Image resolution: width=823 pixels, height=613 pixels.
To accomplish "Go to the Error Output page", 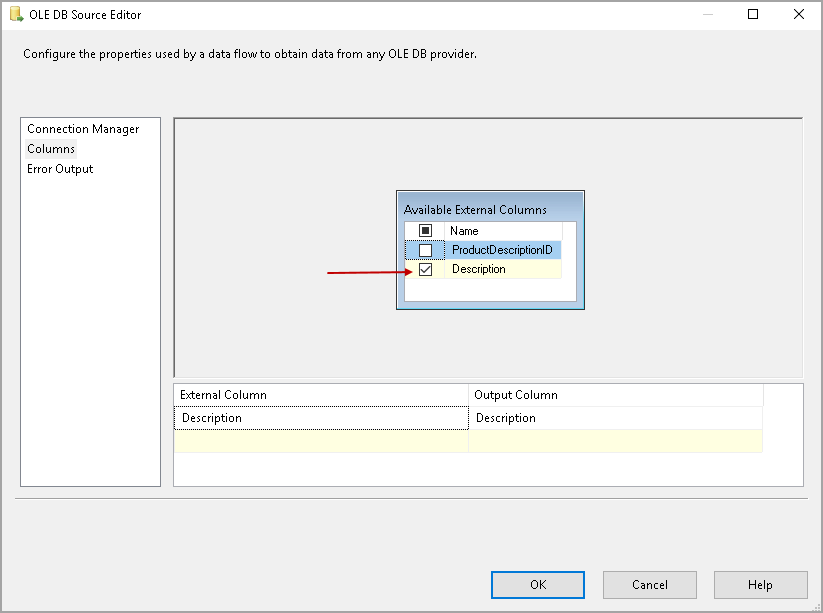I will (60, 169).
